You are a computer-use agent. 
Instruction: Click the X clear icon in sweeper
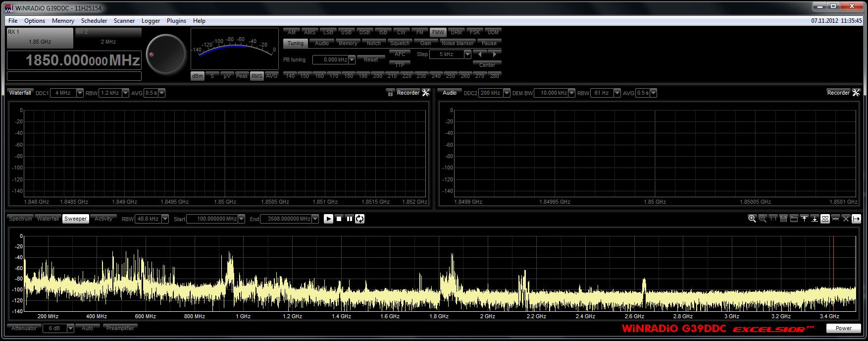pos(846,219)
